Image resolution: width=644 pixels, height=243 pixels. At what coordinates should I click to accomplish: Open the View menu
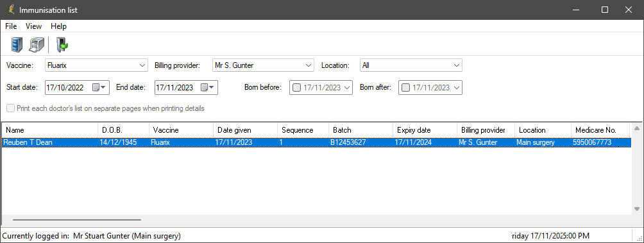[x=34, y=26]
